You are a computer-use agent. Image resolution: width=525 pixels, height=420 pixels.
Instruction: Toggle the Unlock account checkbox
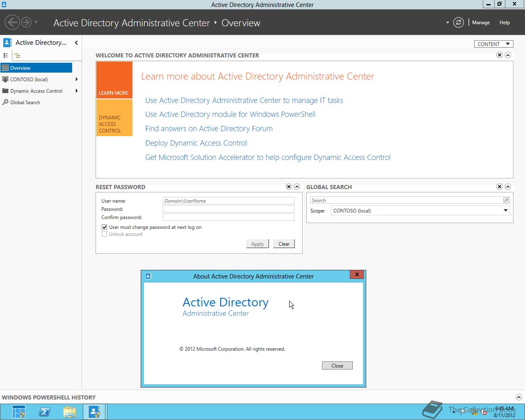[104, 234]
